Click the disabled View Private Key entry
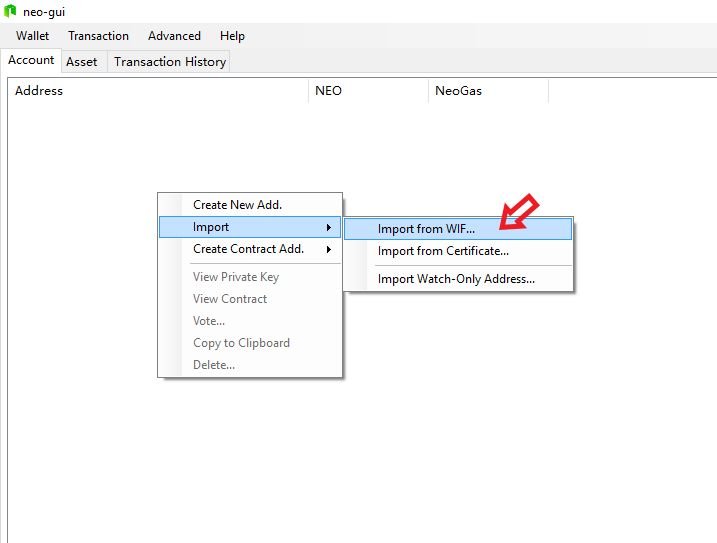Viewport: 717px width, 543px height. coord(250,277)
